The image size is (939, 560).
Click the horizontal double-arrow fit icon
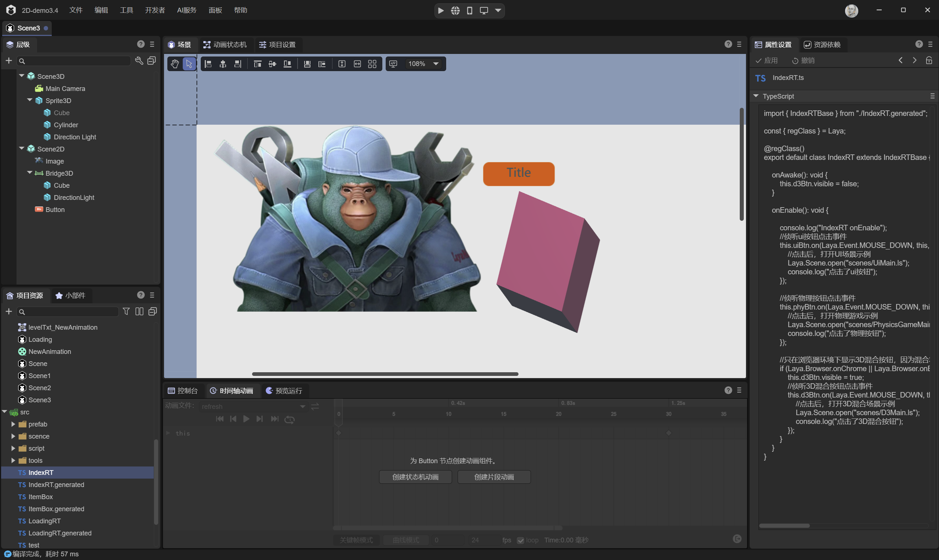tap(357, 64)
